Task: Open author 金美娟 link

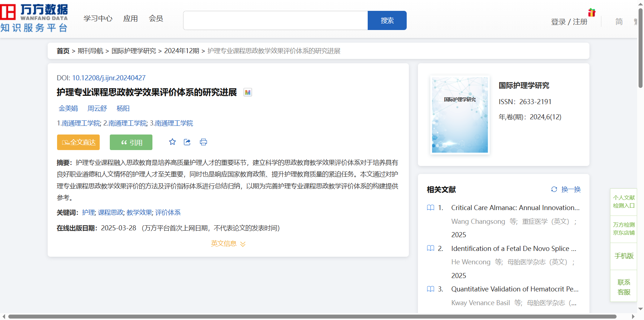Action: point(68,108)
